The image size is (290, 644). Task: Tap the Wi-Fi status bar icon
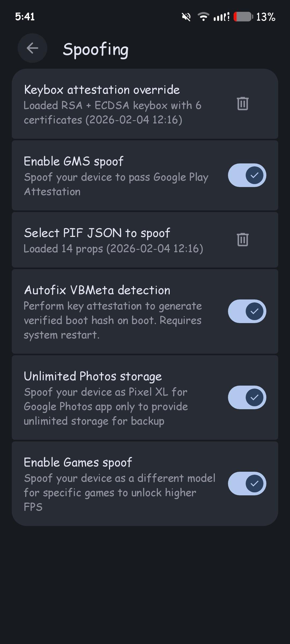point(203,17)
